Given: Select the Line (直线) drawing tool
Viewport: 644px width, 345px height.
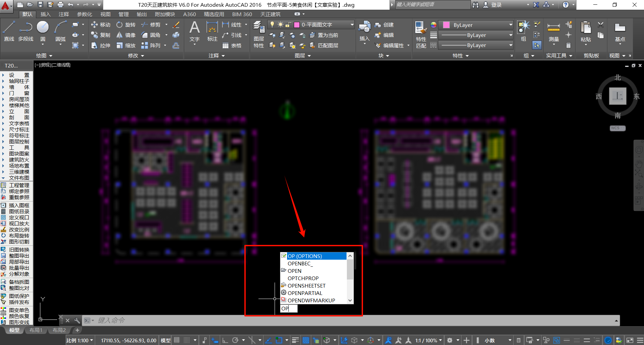Looking at the screenshot, I should (x=9, y=31).
